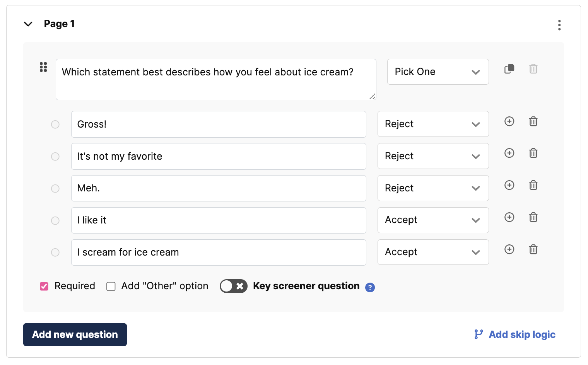Image resolution: width=588 pixels, height=365 pixels.
Task: Add an option after I like it
Action: coord(509,217)
